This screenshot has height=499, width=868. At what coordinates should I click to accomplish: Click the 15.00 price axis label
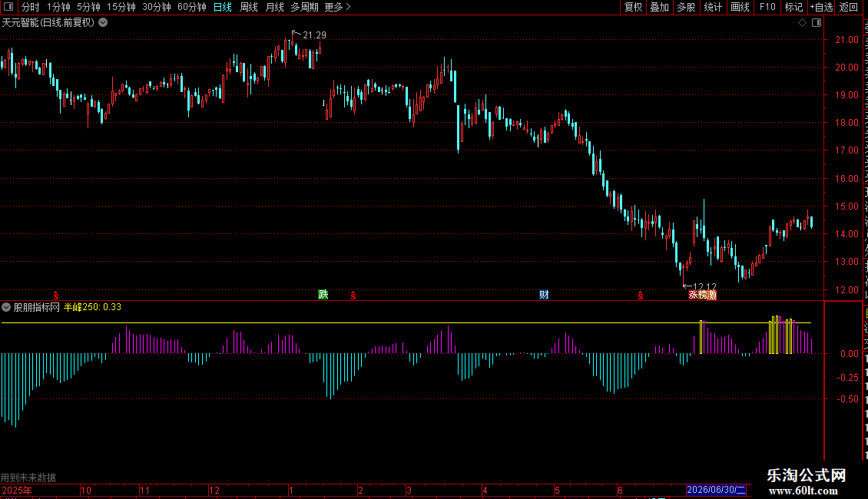pyautogui.click(x=847, y=207)
